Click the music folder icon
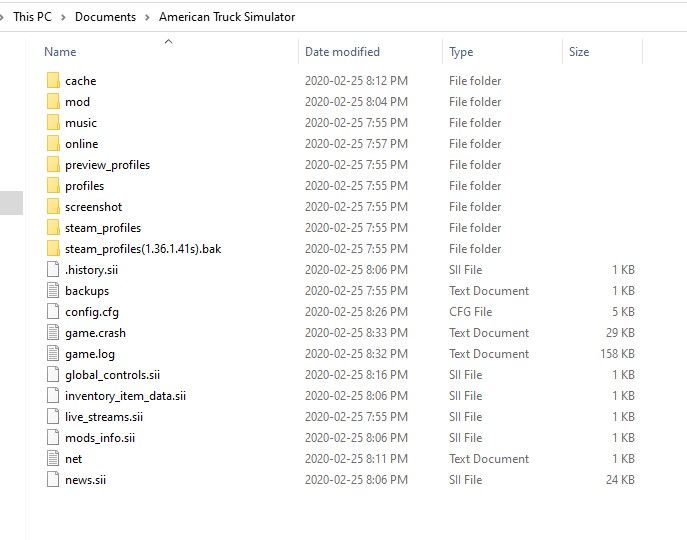687x540 pixels. coord(53,123)
